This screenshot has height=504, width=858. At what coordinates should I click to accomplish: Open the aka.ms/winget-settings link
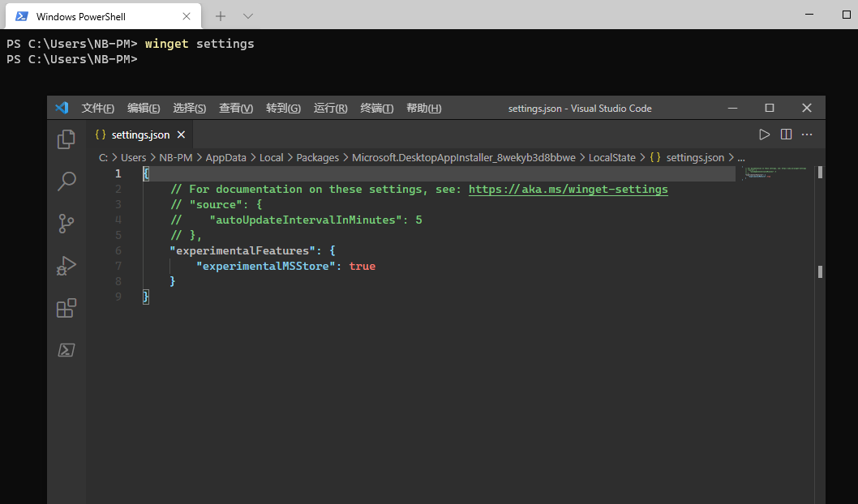coord(568,190)
